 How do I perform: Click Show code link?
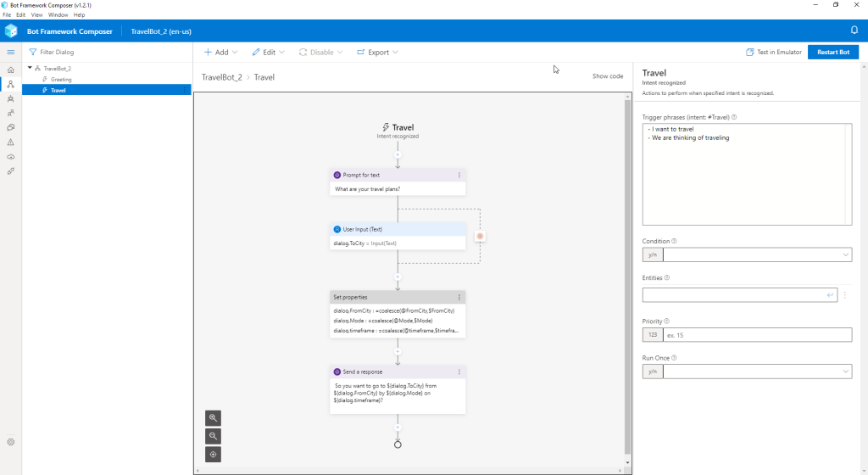pyautogui.click(x=607, y=76)
